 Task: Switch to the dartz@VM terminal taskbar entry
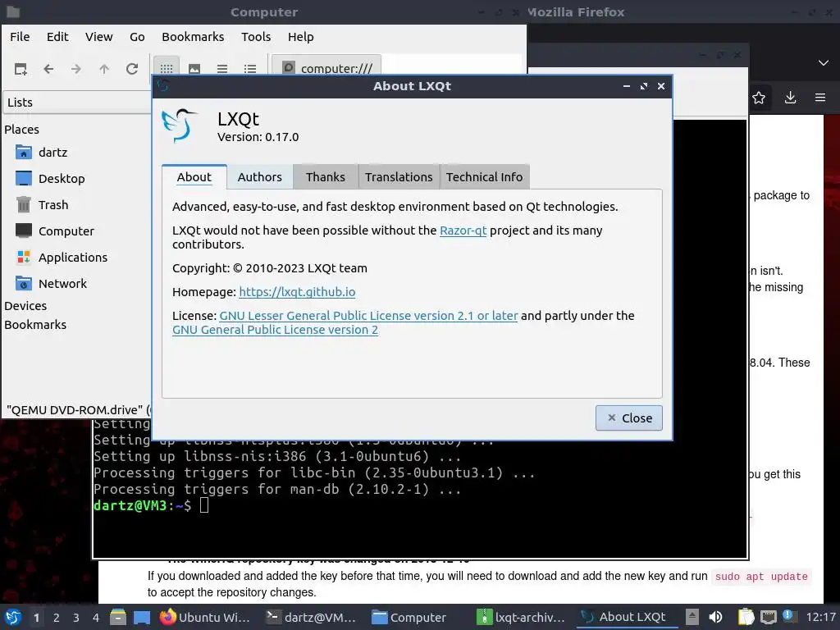pos(311,617)
